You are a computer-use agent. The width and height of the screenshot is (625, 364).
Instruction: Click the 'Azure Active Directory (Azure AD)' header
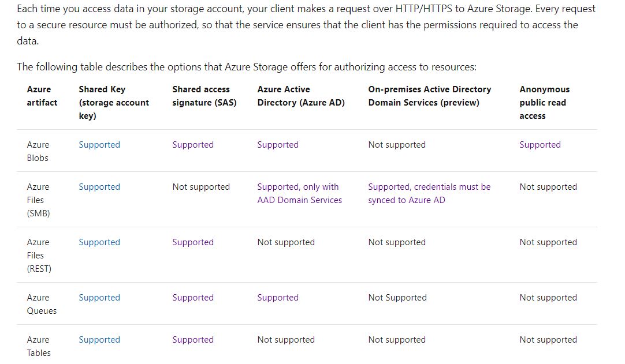pyautogui.click(x=301, y=96)
